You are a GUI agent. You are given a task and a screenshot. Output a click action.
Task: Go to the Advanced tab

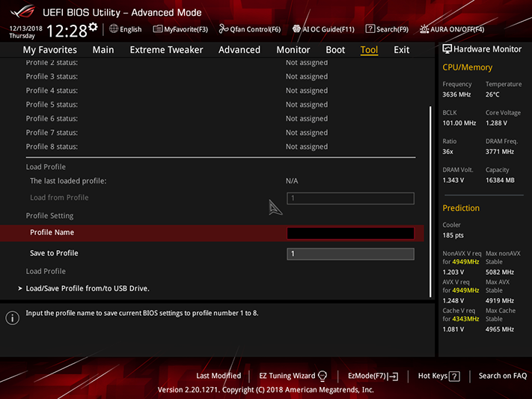click(x=239, y=50)
